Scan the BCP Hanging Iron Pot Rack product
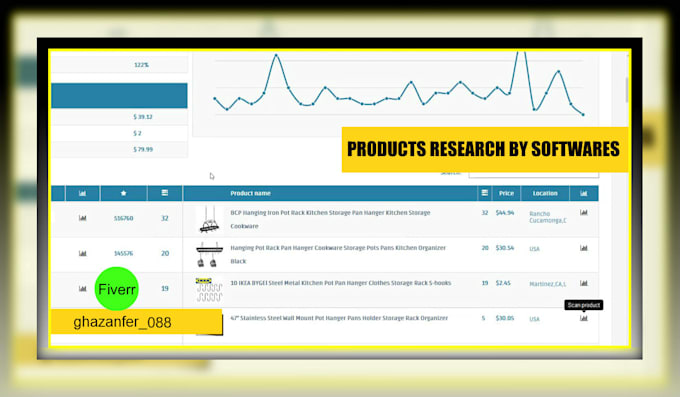Screen dimensions: 680x397 point(584,212)
